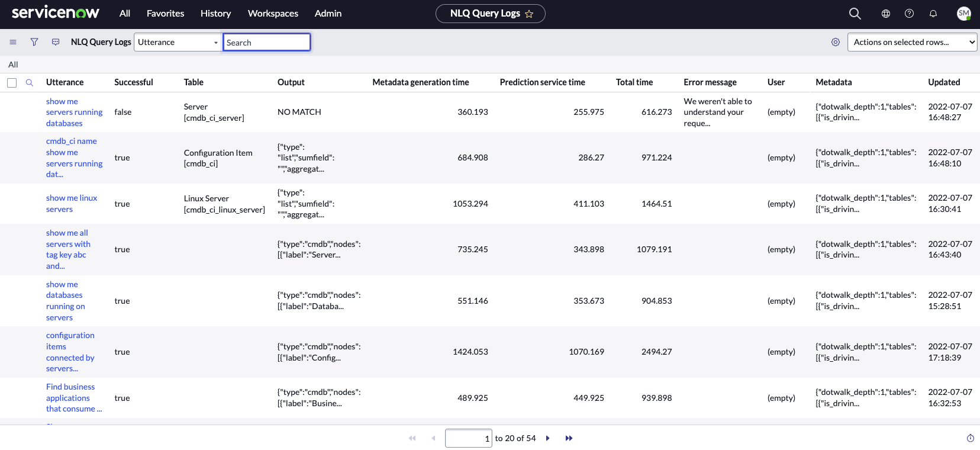Image resolution: width=980 pixels, height=450 pixels.
Task: Favorite NLQ Query Logs with the star
Action: point(529,14)
